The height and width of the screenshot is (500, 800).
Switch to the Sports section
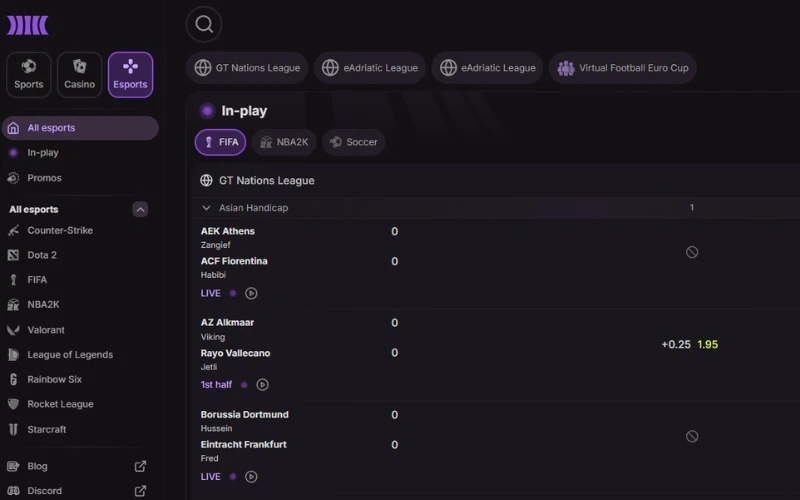click(x=29, y=74)
